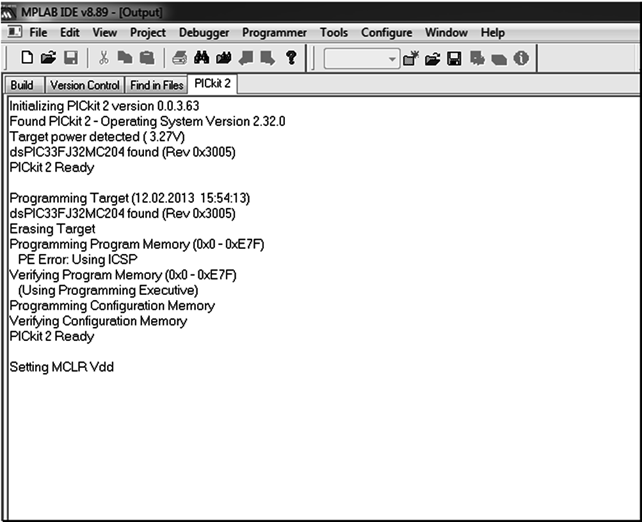Viewport: 642px width, 522px height.
Task: Open the Debugger menu
Action: 203,33
